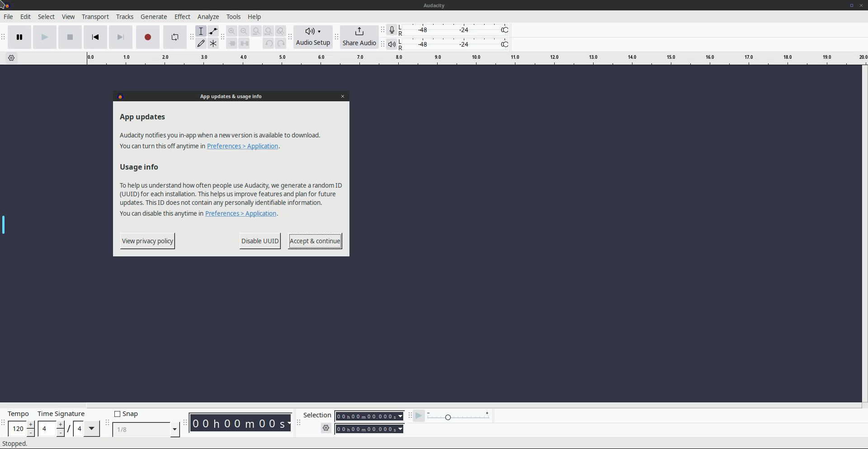Expand the snap 1/8 combo box
The width and height of the screenshot is (868, 449).
point(175,429)
